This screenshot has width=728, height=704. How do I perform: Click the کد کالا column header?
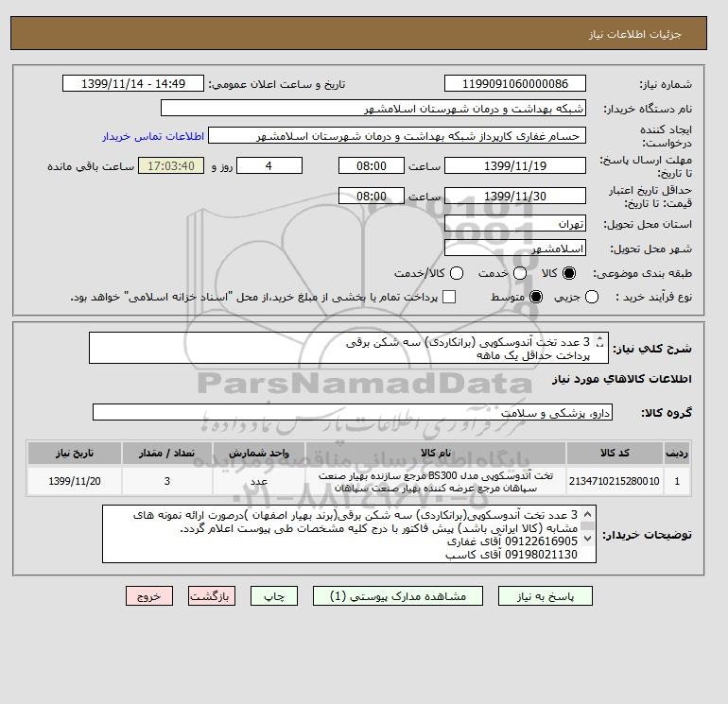(x=615, y=453)
